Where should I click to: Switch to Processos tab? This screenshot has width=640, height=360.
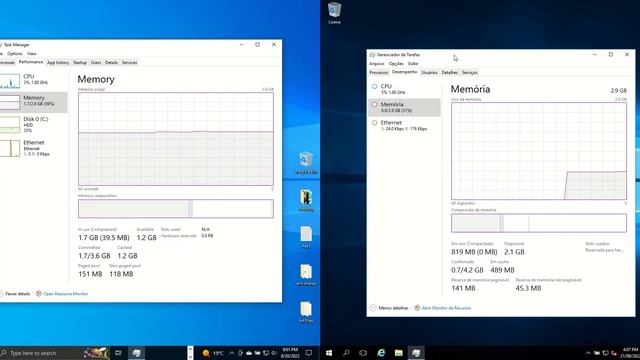(x=379, y=73)
